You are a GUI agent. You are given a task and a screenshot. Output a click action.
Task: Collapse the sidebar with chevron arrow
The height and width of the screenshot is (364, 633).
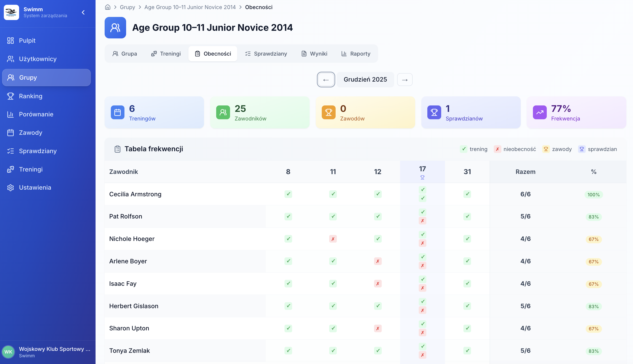pos(83,12)
